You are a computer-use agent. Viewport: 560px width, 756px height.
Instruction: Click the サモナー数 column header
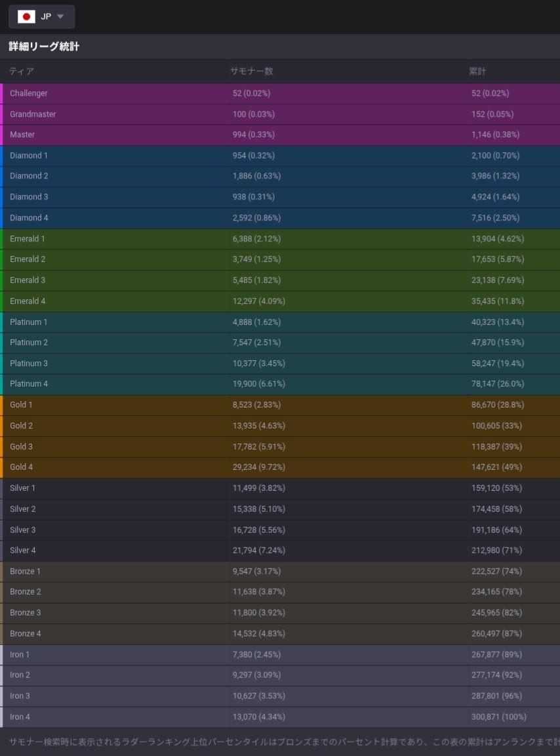251,71
